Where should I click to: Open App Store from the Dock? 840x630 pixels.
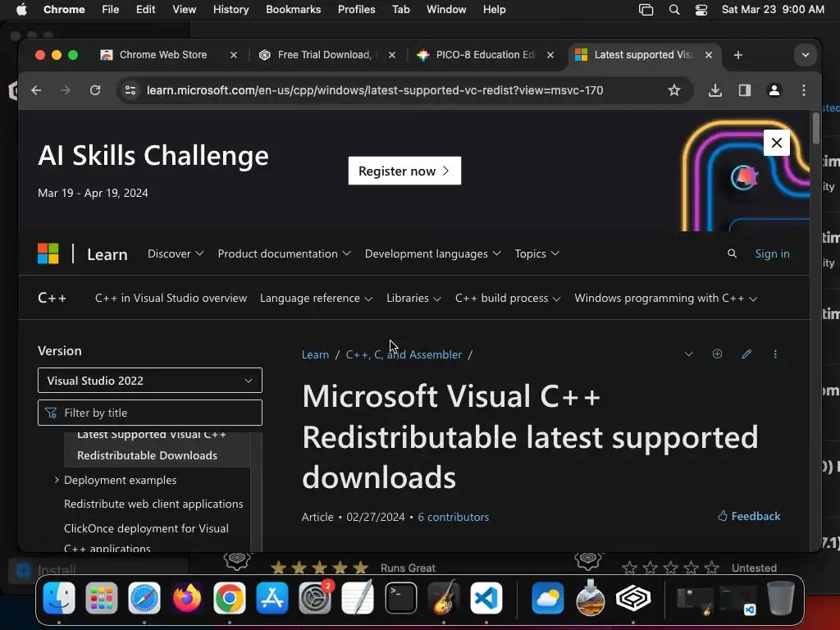pos(272,598)
